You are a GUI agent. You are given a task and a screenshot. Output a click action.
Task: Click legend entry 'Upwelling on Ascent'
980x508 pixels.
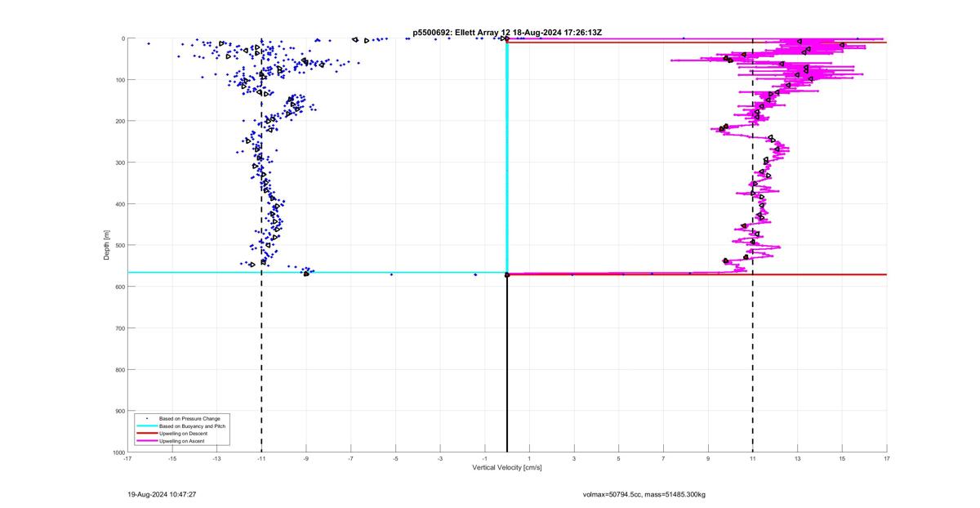[x=183, y=441]
